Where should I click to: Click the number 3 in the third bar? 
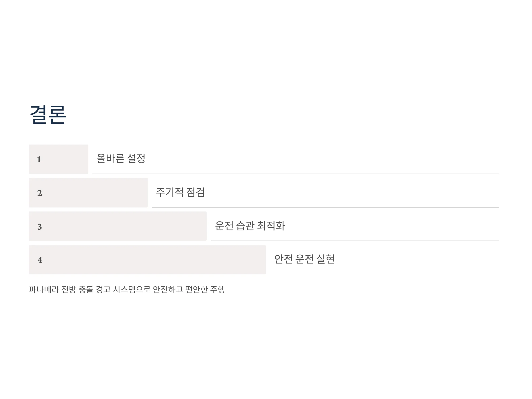coord(40,227)
